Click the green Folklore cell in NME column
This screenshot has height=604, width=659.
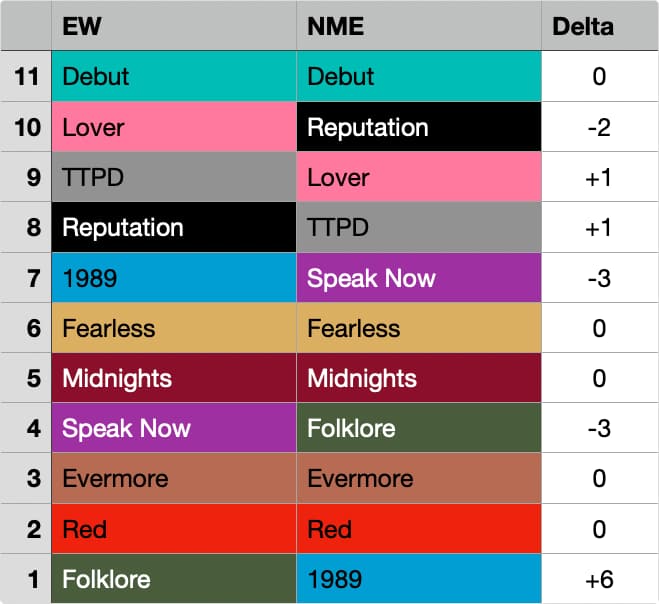pos(418,428)
